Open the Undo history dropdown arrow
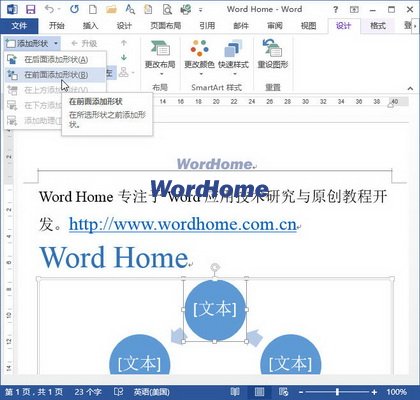The image size is (420, 400). [59, 9]
